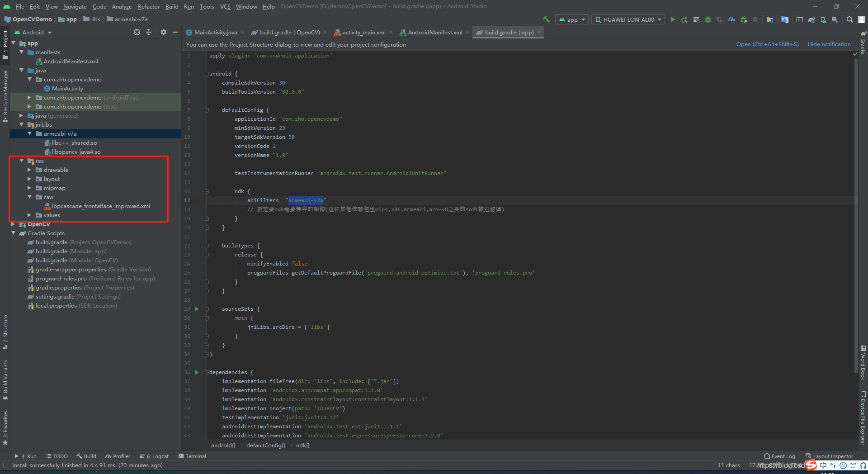Viewport: 868px width, 474px height.
Task: Open the HUAWEI LON-AL00 device dropdown
Action: point(628,19)
